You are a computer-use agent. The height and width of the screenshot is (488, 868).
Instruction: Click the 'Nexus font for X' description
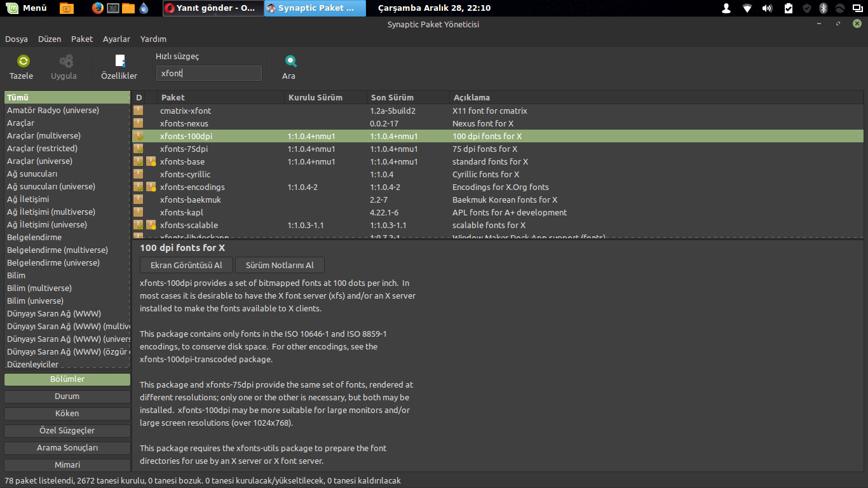click(x=483, y=123)
